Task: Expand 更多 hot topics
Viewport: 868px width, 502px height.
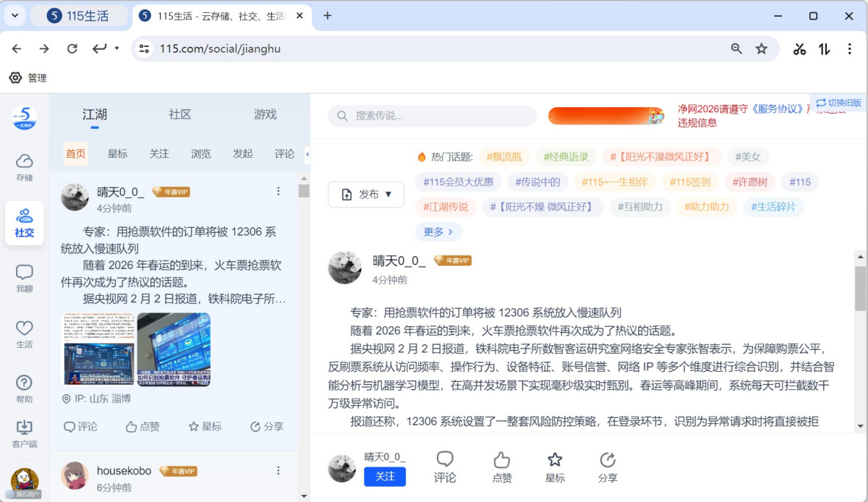Action: [438, 231]
